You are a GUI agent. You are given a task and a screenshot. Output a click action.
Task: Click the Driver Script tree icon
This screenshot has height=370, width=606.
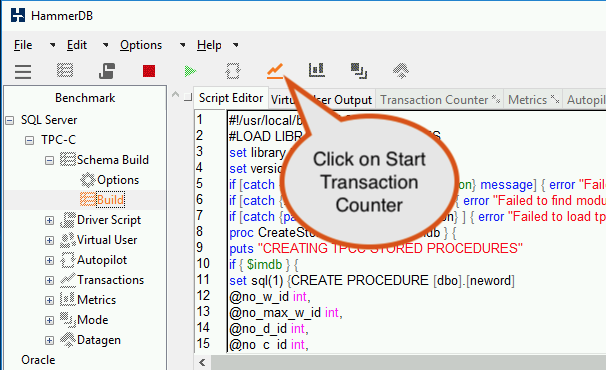point(68,220)
